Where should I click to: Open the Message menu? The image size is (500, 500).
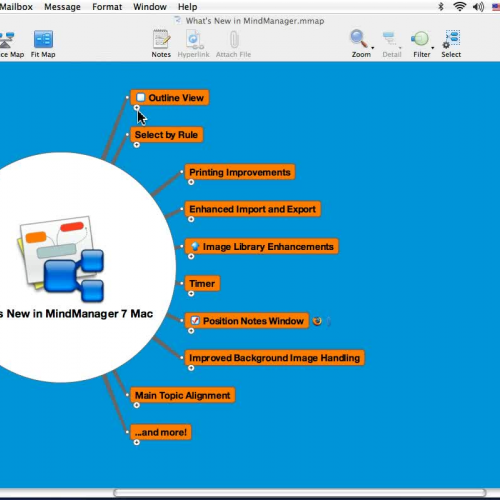62,7
